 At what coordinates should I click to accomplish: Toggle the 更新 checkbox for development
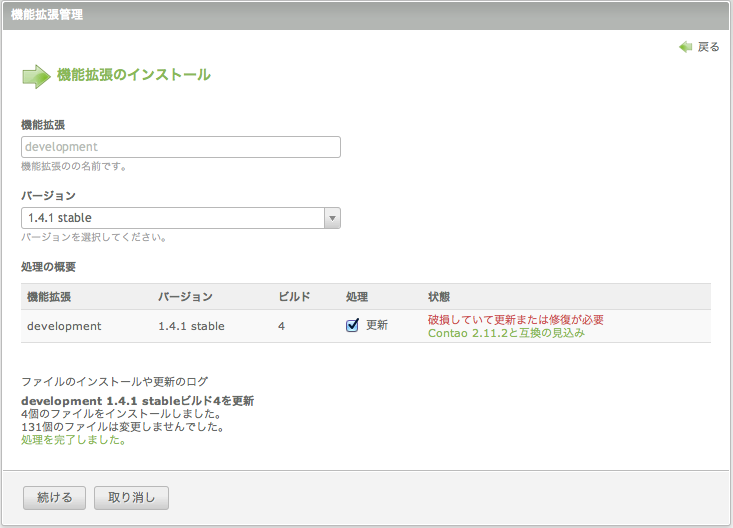coord(352,325)
